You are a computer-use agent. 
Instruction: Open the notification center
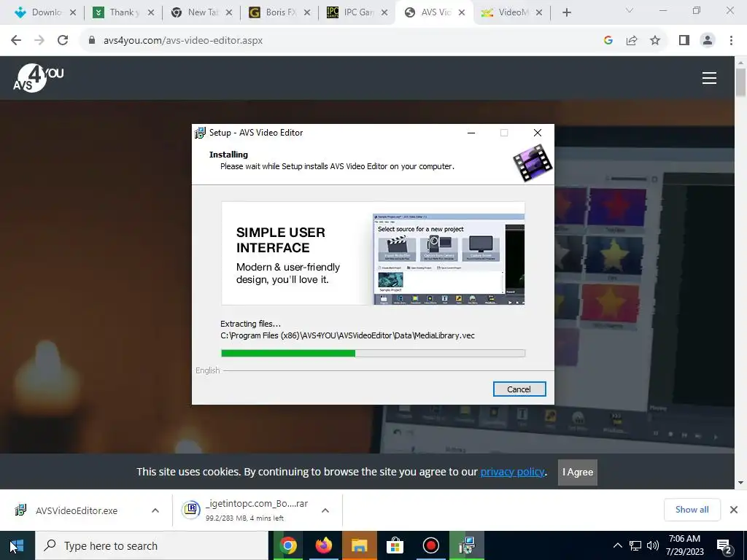[724, 545]
